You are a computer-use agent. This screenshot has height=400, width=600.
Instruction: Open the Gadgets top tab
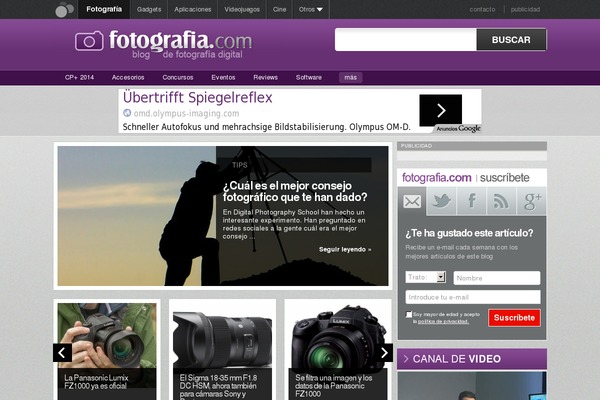point(149,9)
